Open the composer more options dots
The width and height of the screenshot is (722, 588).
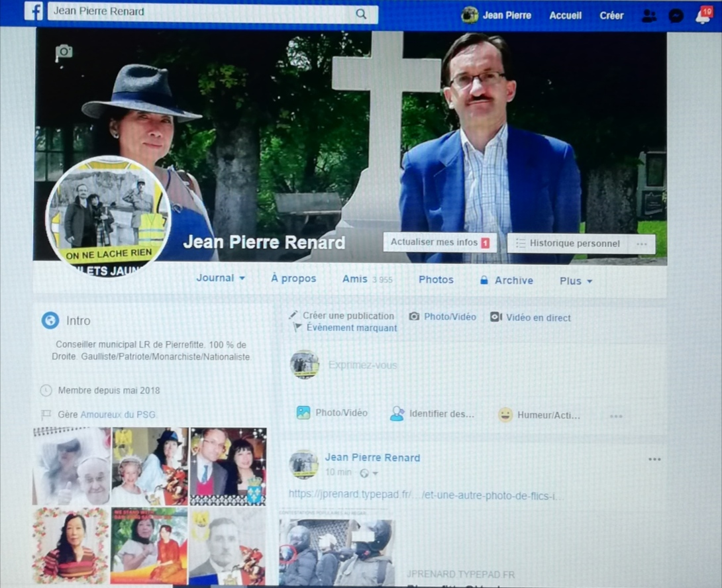click(x=616, y=416)
